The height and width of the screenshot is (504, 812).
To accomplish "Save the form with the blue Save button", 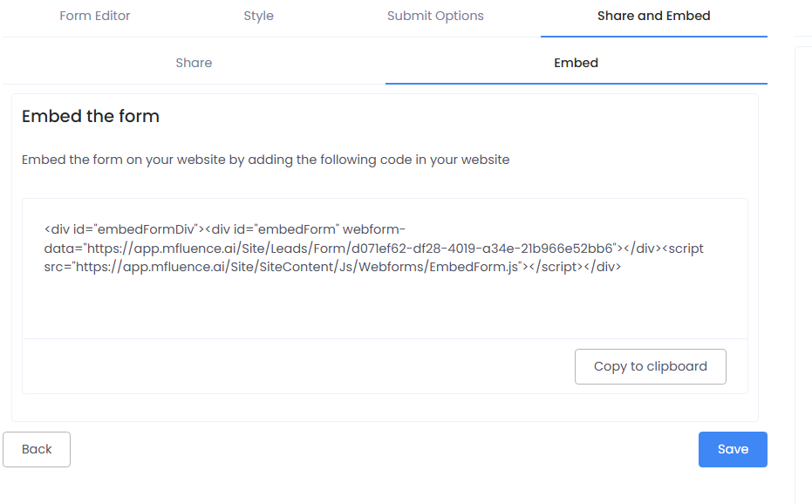I will [733, 449].
